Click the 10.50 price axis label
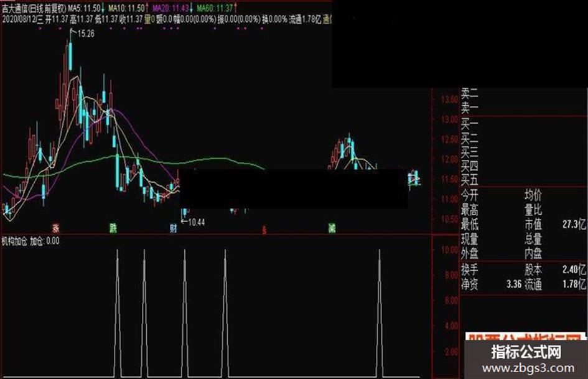Viewport: 588px width, 379px height. (x=449, y=219)
